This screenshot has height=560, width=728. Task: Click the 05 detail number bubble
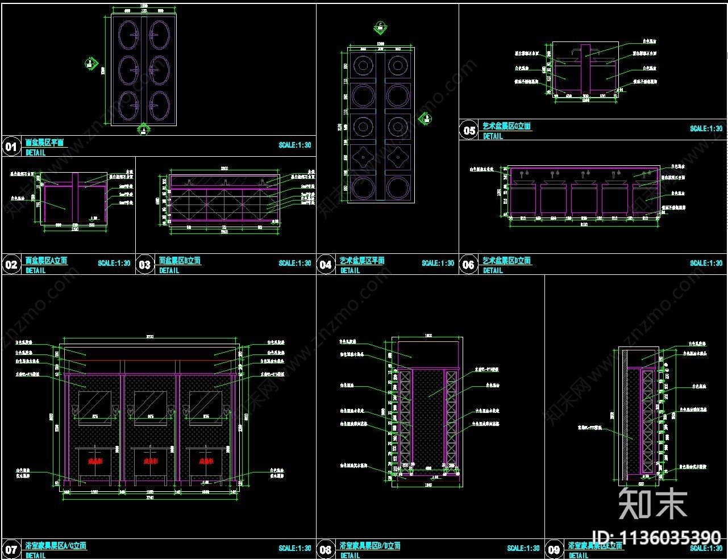click(469, 131)
